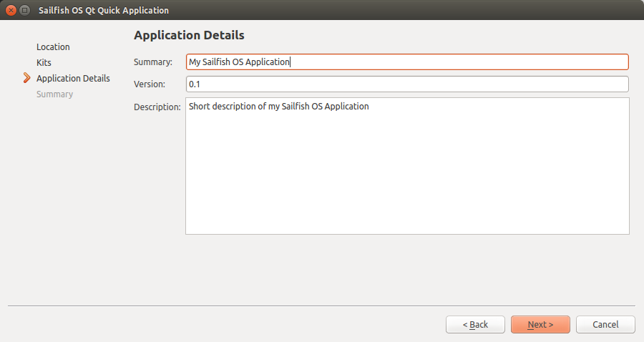Proceed by pressing the Next button

pyautogui.click(x=540, y=325)
